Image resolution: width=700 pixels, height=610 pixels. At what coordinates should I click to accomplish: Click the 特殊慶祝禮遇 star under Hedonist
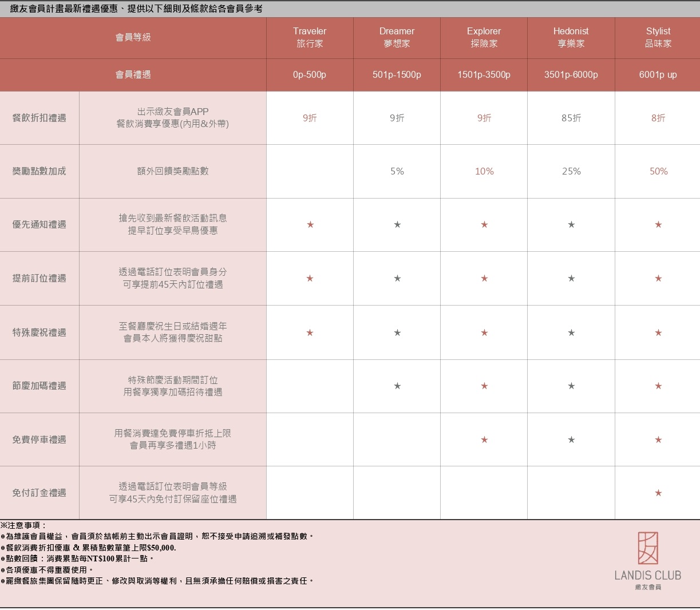[571, 332]
